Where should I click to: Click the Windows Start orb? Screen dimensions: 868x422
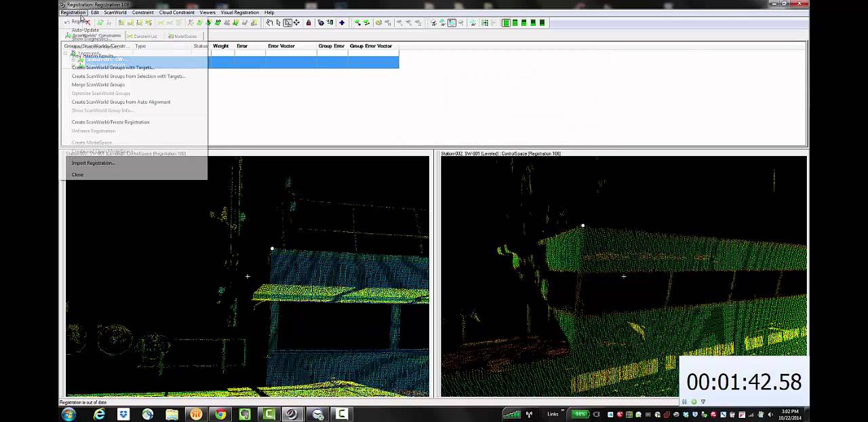click(68, 414)
